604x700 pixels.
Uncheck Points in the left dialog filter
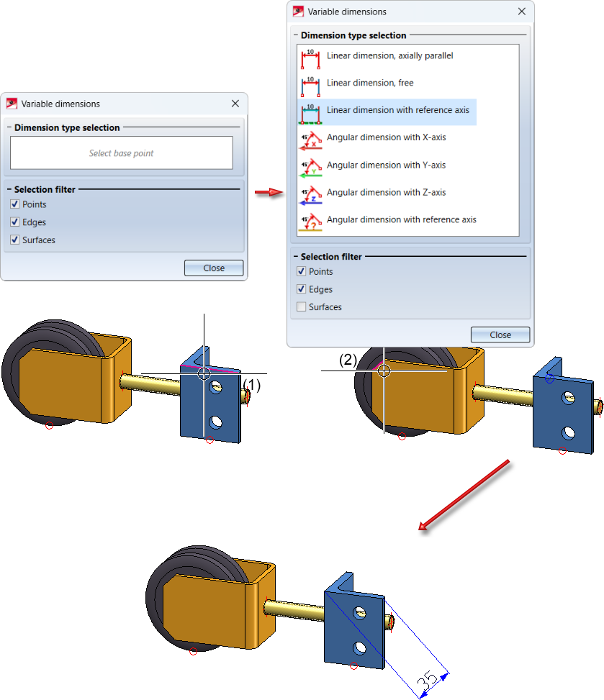(14, 204)
